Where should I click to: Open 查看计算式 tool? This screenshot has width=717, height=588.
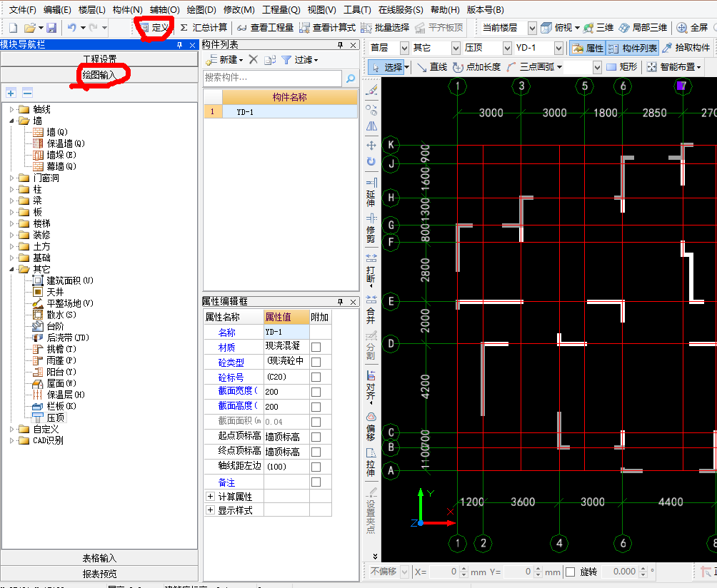(327, 28)
